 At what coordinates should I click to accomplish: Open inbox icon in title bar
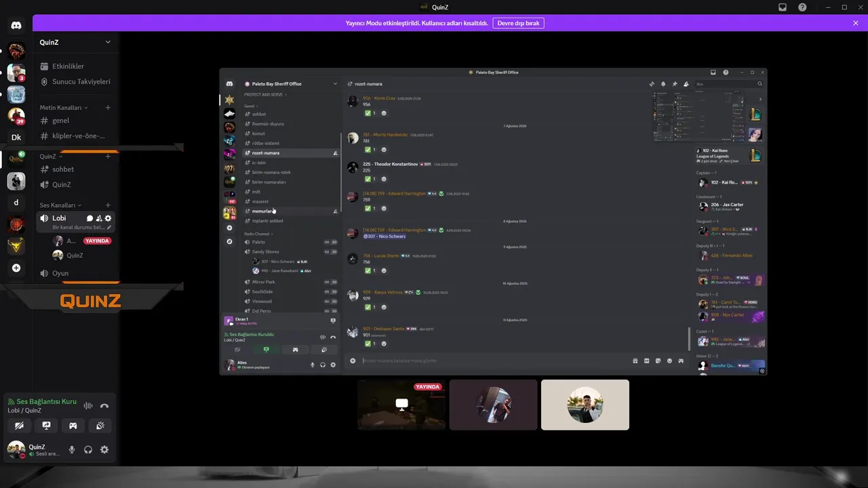click(783, 7)
